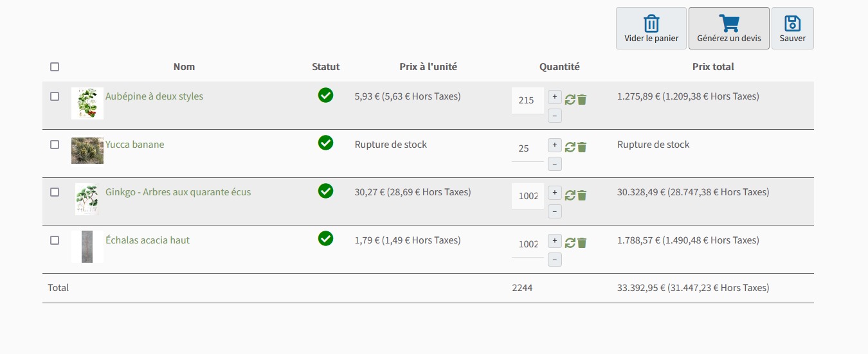Viewport: 868px width, 354px height.
Task: Click refresh icon on Ginkgo row
Action: point(570,195)
